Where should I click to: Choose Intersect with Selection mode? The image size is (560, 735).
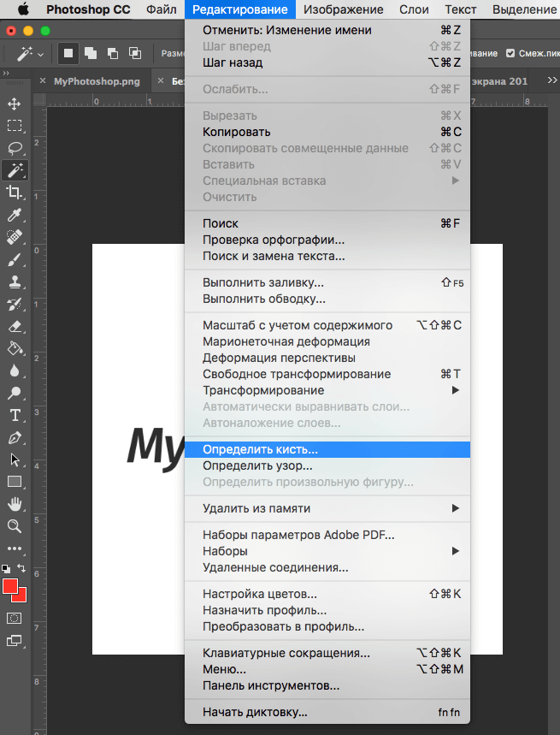135,53
